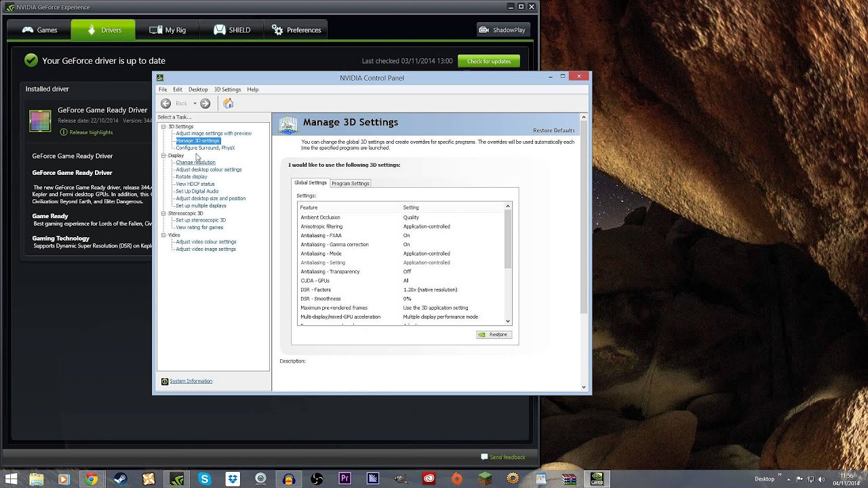Open Adjust video image settings
This screenshot has width=868, height=488.
(206, 249)
